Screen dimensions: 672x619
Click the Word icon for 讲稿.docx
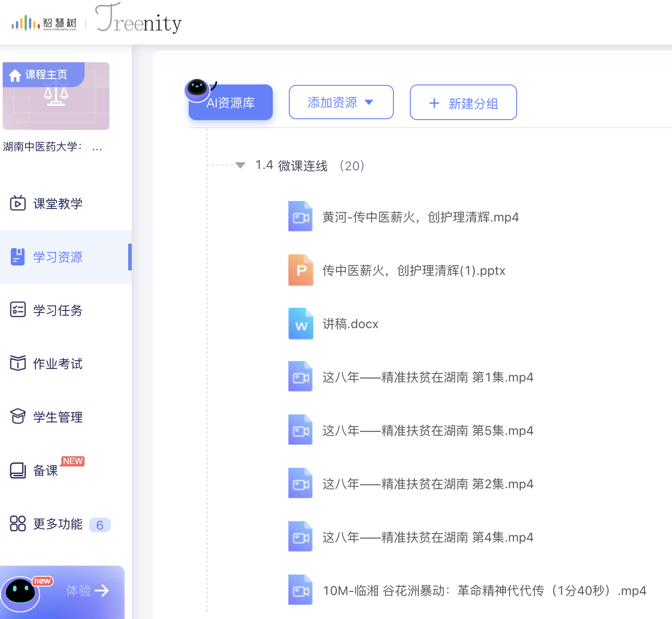pos(301,324)
